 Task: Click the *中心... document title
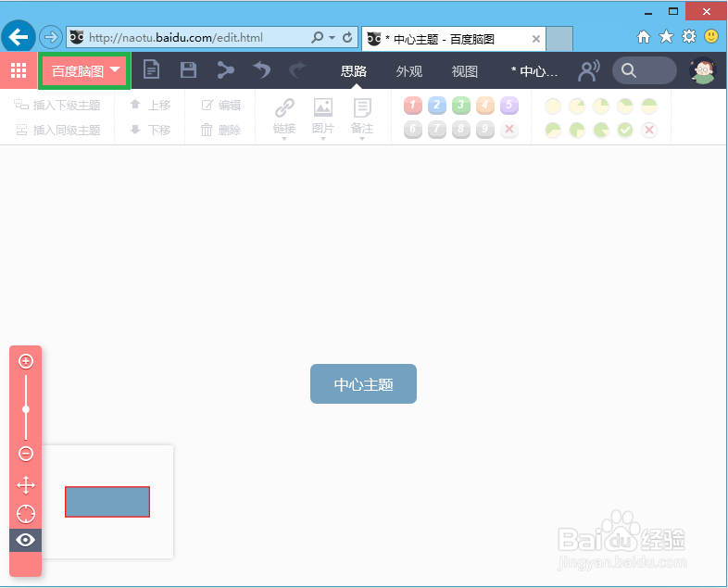tap(533, 71)
